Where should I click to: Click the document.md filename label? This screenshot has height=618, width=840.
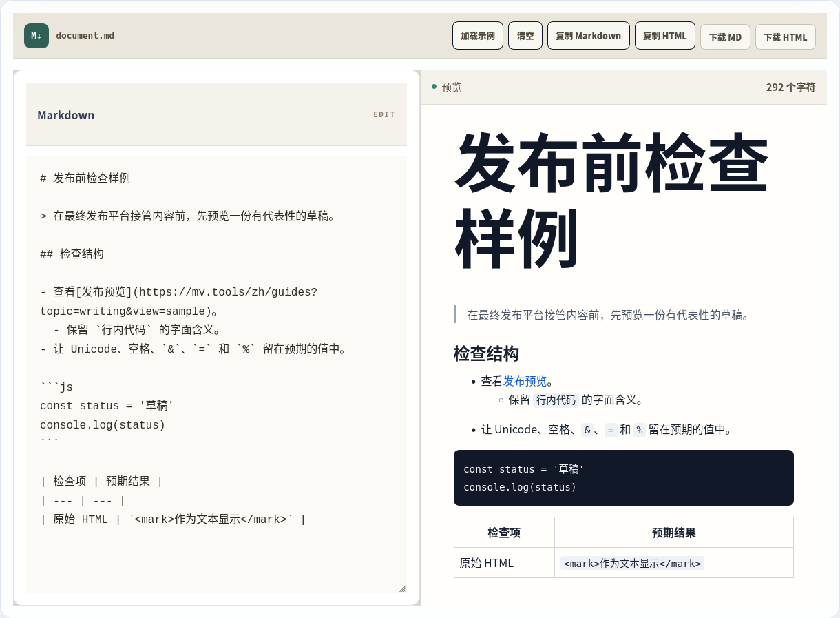(85, 36)
